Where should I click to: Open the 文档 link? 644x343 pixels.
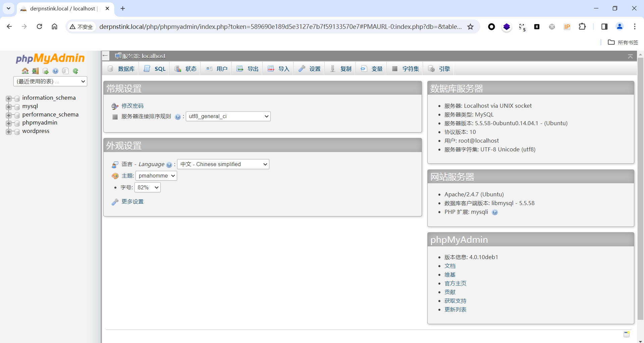click(450, 266)
